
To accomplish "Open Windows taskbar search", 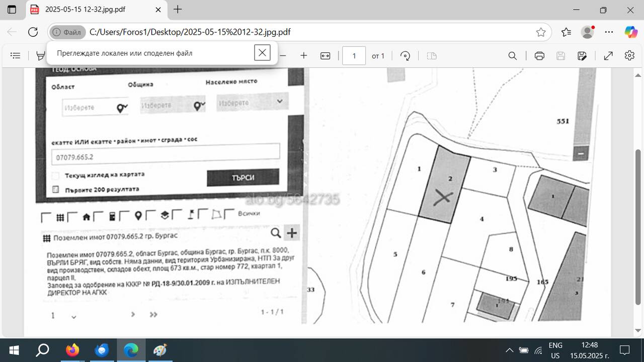I will pyautogui.click(x=42, y=350).
